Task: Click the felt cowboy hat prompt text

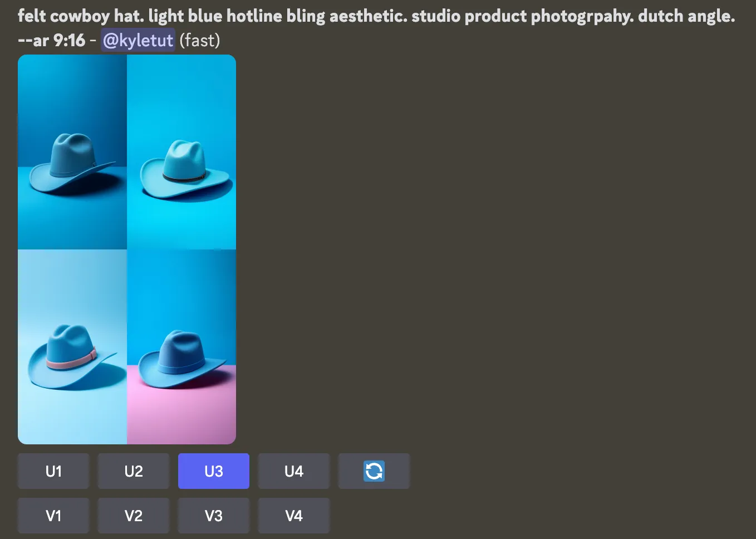Action: click(376, 16)
